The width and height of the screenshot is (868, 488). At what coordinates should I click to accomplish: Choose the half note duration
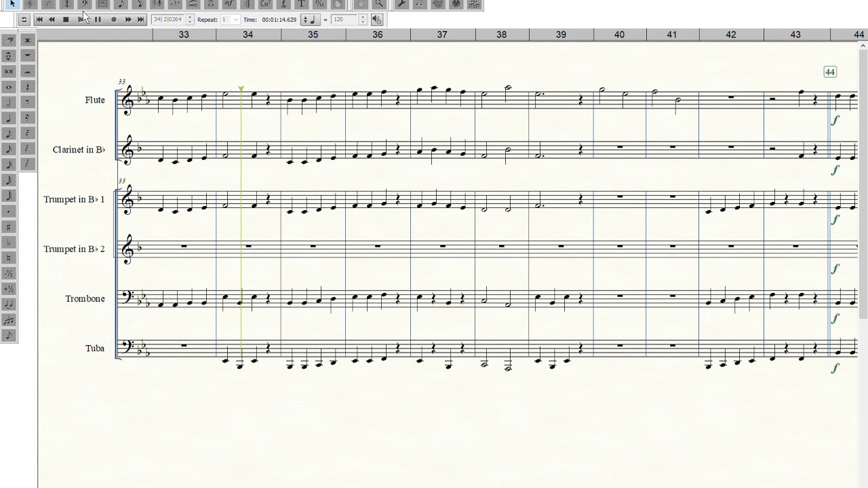pos(9,102)
